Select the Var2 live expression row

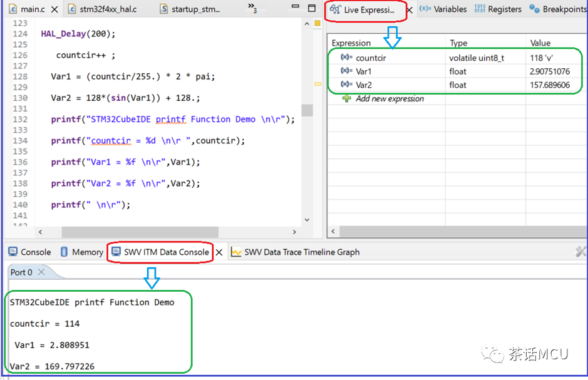(457, 85)
